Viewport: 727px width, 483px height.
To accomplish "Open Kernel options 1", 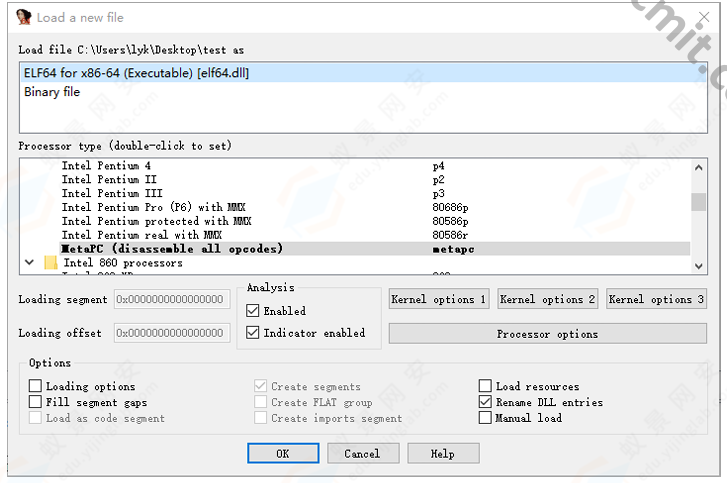I will point(439,299).
